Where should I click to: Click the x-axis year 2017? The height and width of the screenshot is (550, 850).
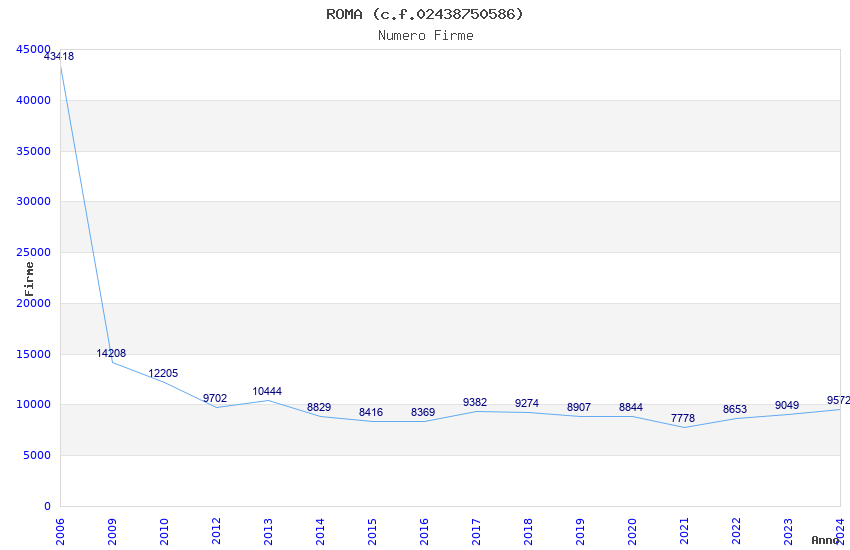click(476, 532)
